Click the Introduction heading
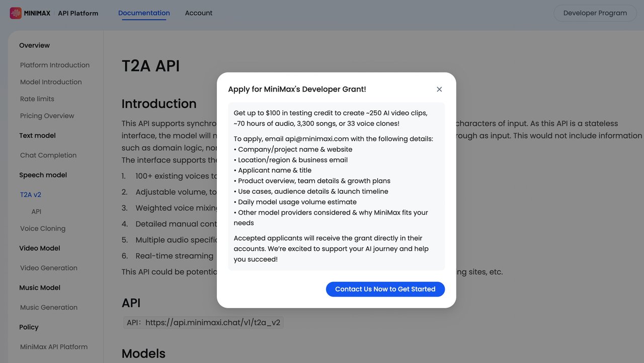 click(x=159, y=104)
